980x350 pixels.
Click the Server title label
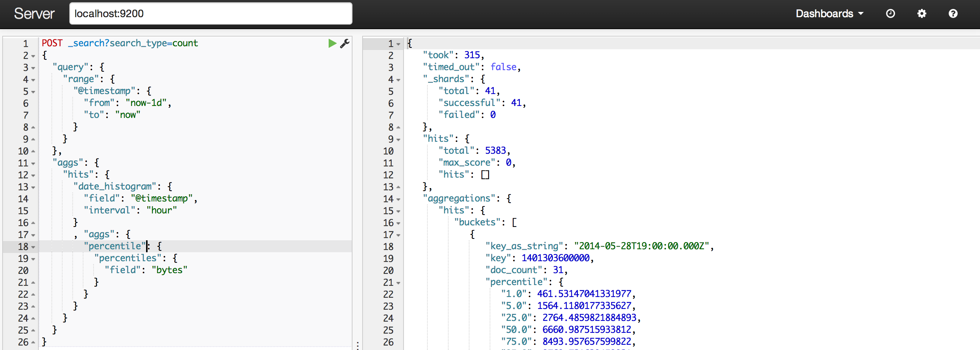34,14
